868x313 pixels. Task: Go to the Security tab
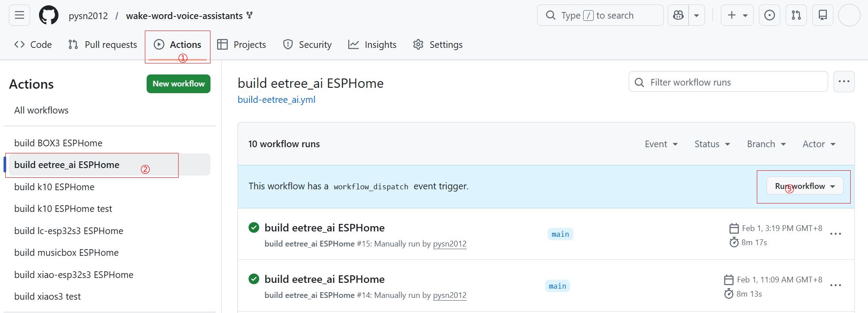307,45
